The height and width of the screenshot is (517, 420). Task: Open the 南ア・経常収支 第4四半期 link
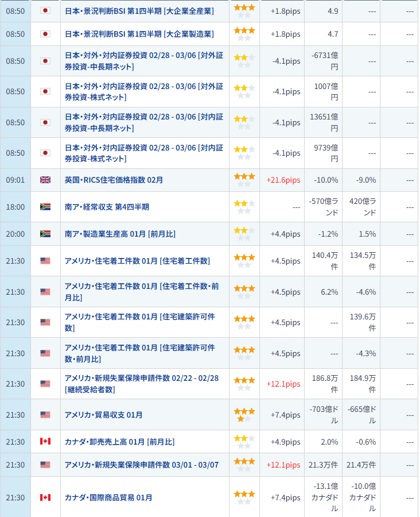coord(107,207)
